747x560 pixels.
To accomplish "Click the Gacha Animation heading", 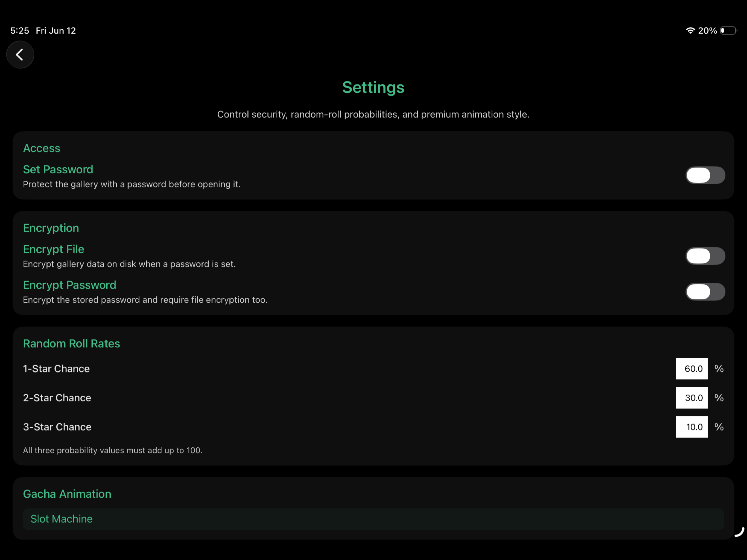I will tap(67, 494).
